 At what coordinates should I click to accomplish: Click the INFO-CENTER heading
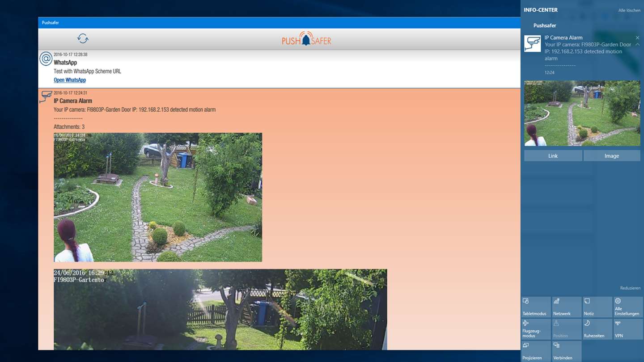click(x=541, y=10)
